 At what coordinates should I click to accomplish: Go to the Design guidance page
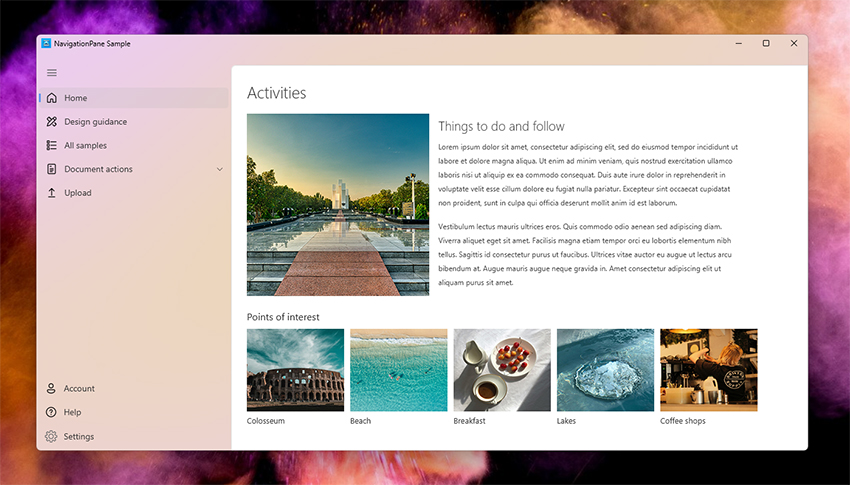[95, 122]
